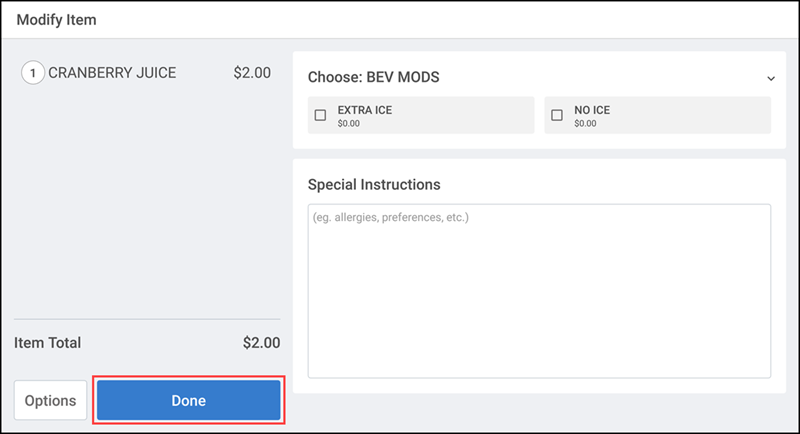Collapse the BEV MODS section chevron
The height and width of the screenshot is (434, 800).
click(771, 79)
